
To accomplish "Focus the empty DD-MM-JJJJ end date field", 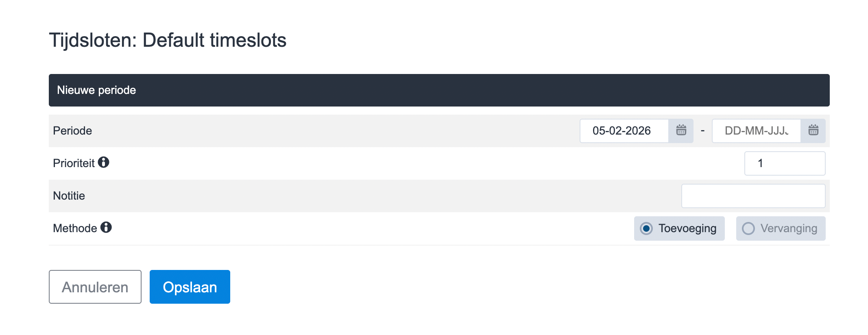I will [756, 131].
